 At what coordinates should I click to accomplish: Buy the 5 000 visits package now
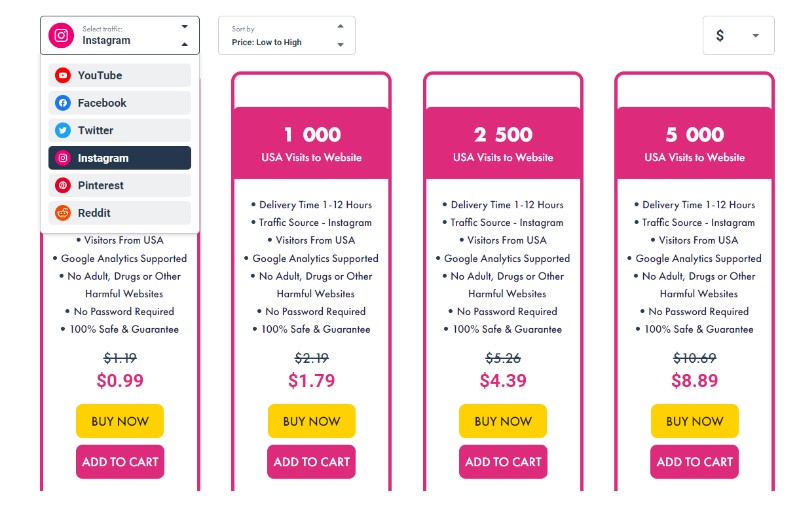coord(695,421)
